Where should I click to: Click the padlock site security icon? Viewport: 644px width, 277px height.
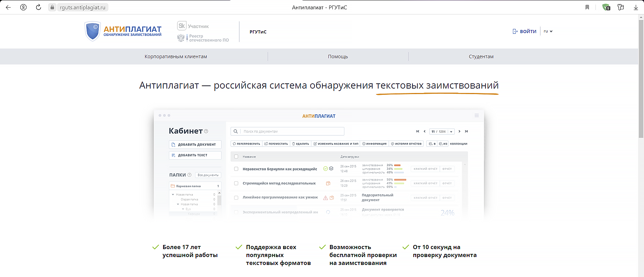coord(52,7)
